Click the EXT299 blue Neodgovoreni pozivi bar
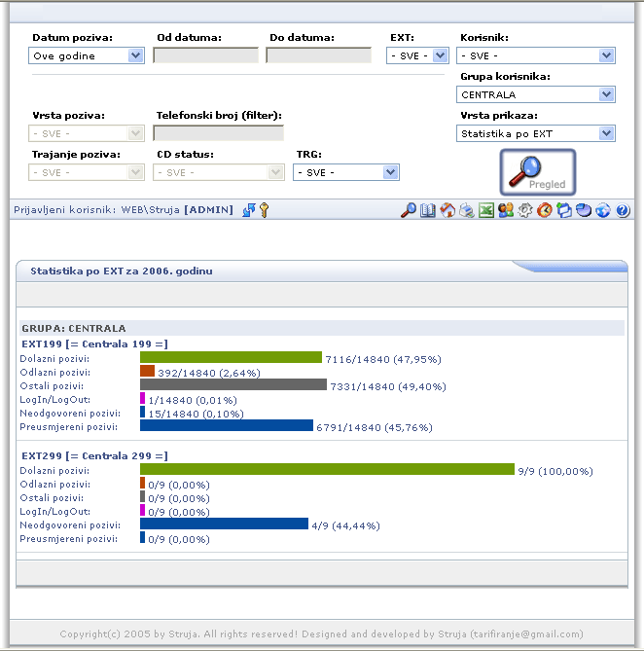 pos(224,524)
